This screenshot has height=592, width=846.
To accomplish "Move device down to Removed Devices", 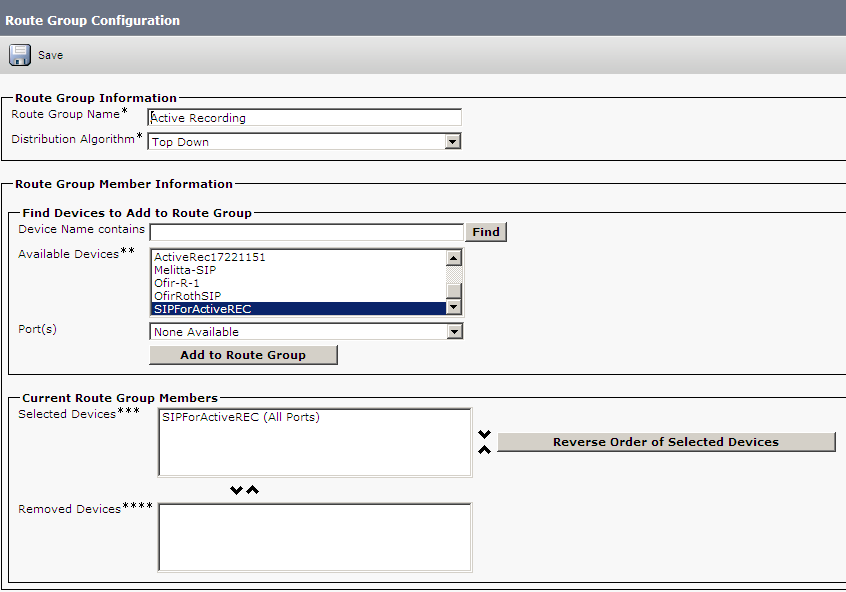I will coord(236,490).
